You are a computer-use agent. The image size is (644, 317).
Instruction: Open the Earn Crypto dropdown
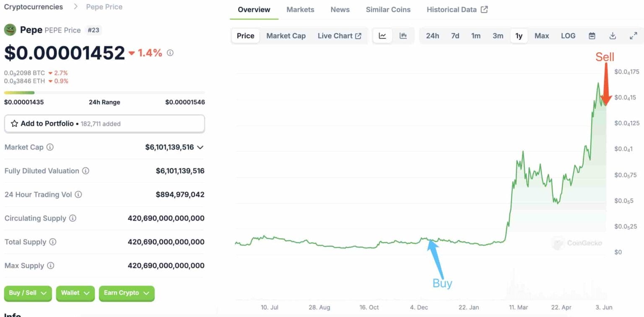pyautogui.click(x=126, y=293)
